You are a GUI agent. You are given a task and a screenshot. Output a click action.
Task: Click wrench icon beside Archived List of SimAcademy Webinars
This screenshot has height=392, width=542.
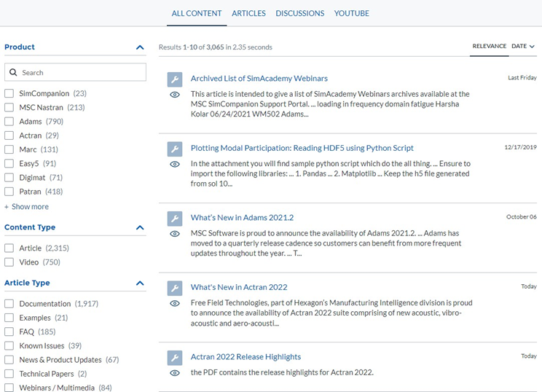coord(174,79)
